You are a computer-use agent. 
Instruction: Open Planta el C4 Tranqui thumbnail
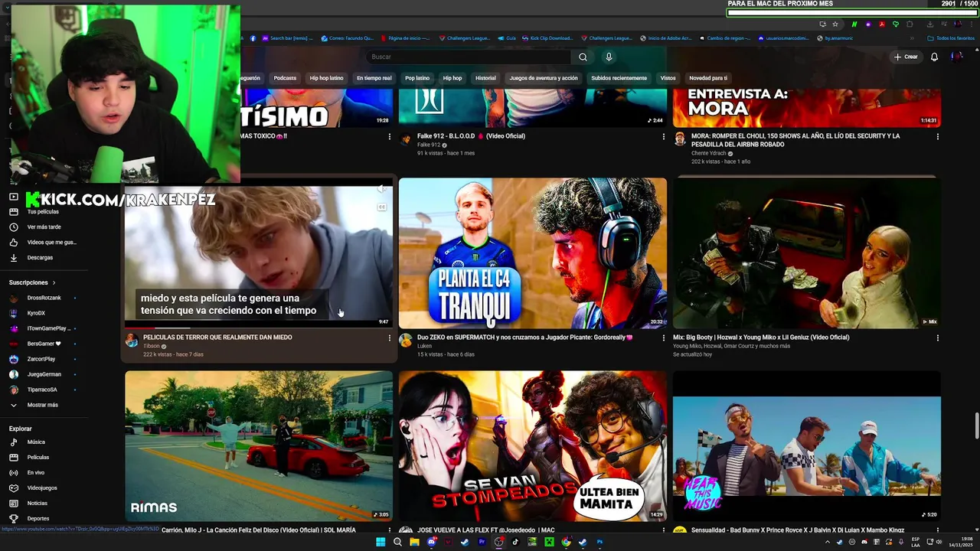click(x=533, y=253)
